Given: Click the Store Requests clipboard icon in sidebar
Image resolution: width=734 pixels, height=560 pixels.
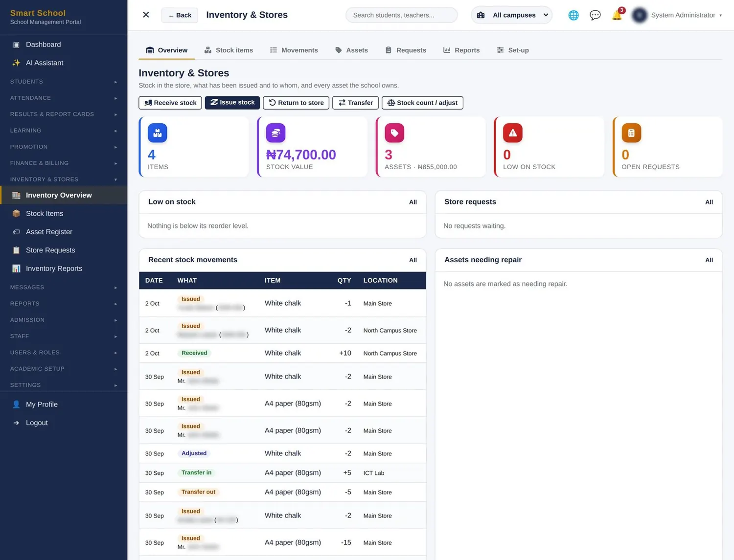Looking at the screenshot, I should tap(16, 250).
